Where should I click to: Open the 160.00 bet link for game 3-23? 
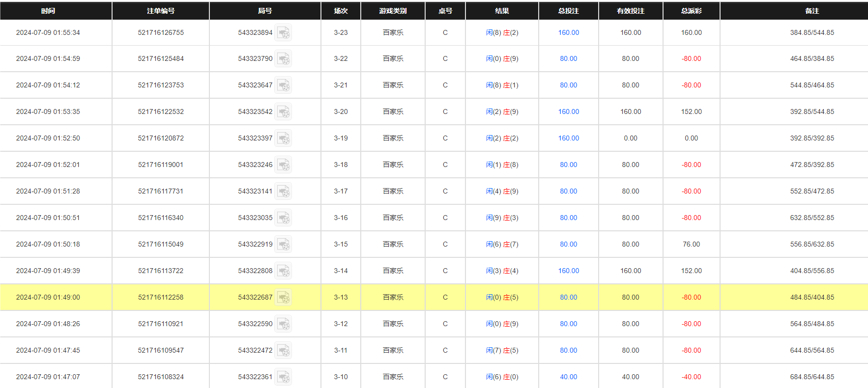tap(568, 33)
